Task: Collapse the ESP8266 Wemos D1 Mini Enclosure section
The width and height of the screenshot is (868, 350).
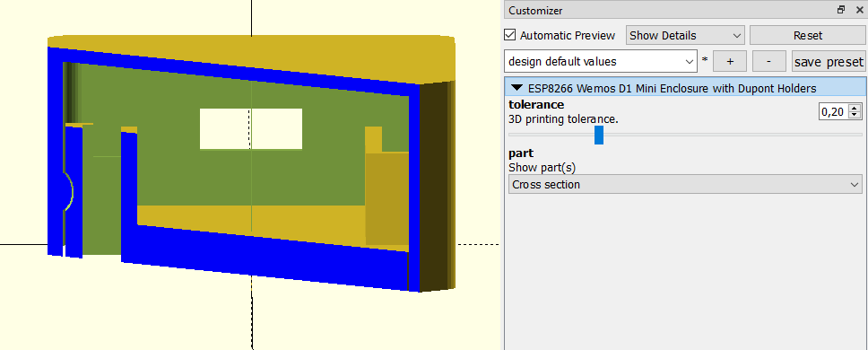Action: point(517,88)
